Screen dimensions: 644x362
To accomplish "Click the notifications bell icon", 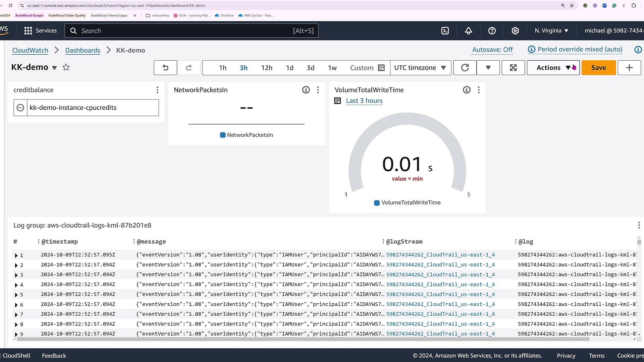I will 468,31.
